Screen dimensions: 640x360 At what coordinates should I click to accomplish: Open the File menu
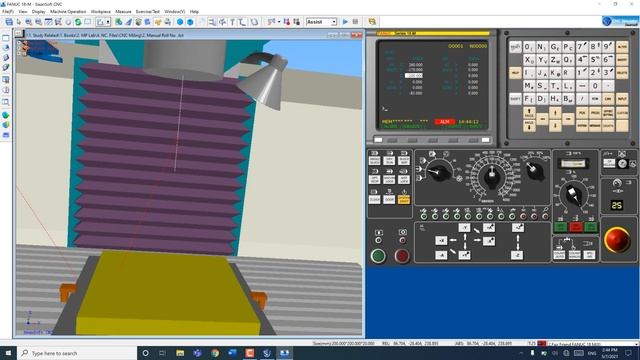(8, 11)
